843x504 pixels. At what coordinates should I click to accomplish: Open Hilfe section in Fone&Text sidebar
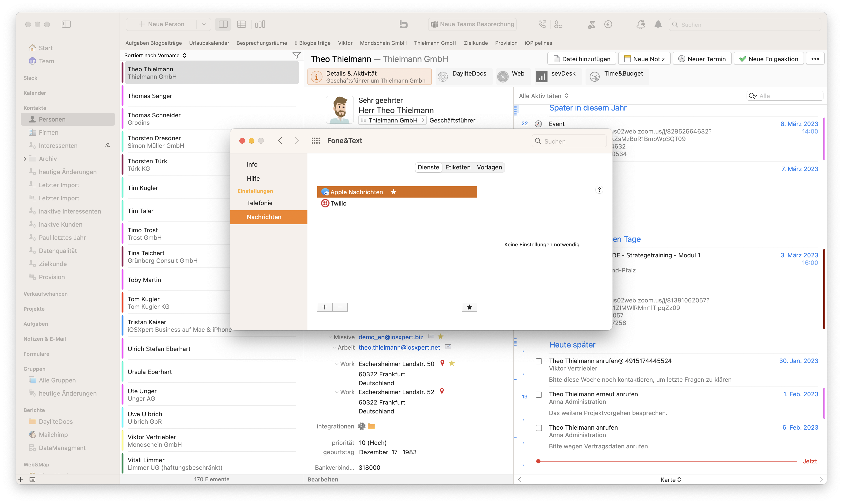(268, 178)
